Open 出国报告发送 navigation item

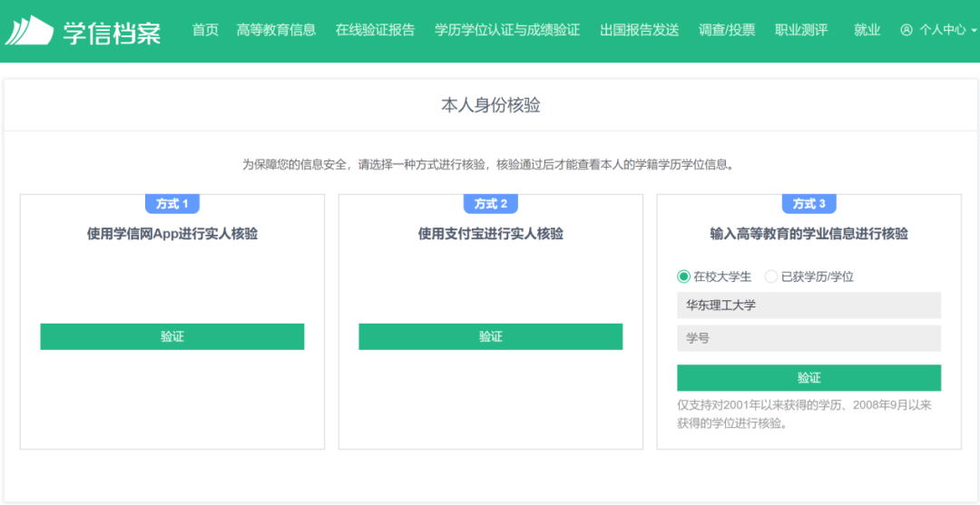coord(639,30)
